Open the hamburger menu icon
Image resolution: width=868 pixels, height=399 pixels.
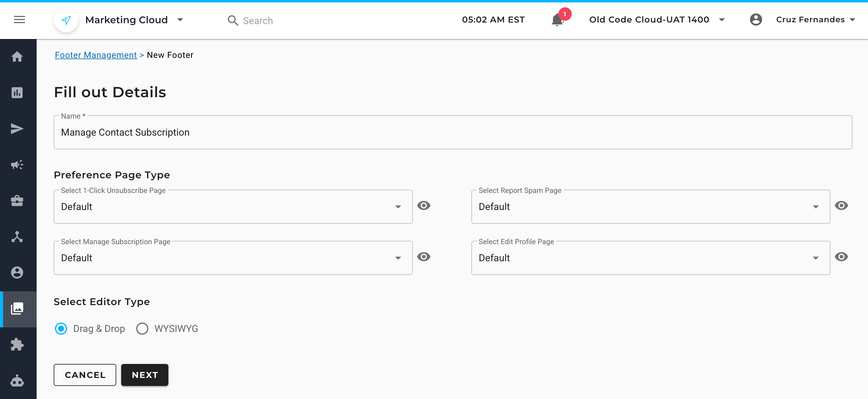[19, 20]
